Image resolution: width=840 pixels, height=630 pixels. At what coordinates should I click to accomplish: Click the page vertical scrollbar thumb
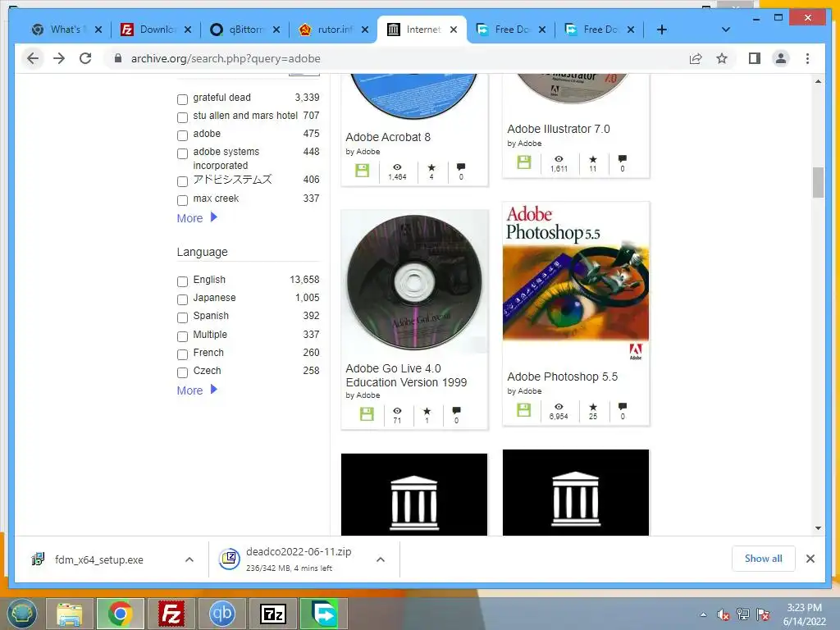tap(818, 183)
